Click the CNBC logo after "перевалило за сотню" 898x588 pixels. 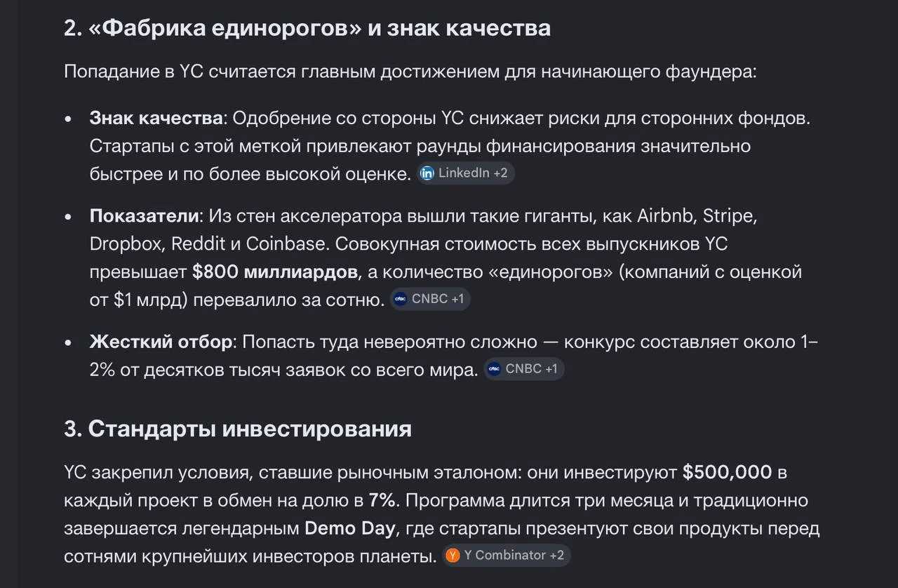click(400, 299)
